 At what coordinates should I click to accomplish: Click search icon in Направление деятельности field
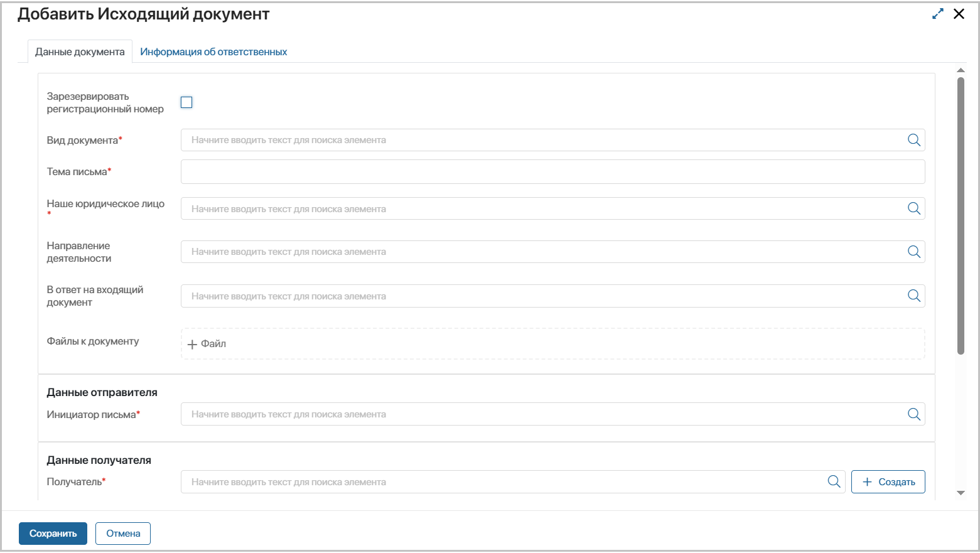pos(913,252)
